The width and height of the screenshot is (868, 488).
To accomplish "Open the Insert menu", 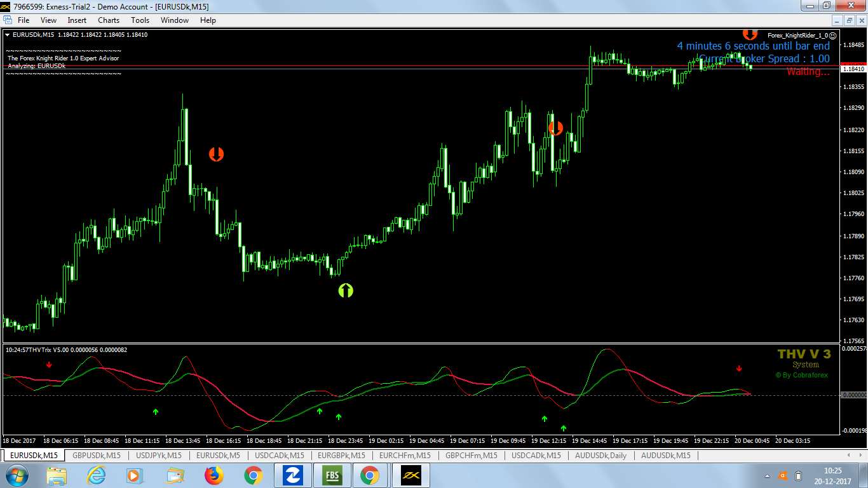I will [x=77, y=20].
